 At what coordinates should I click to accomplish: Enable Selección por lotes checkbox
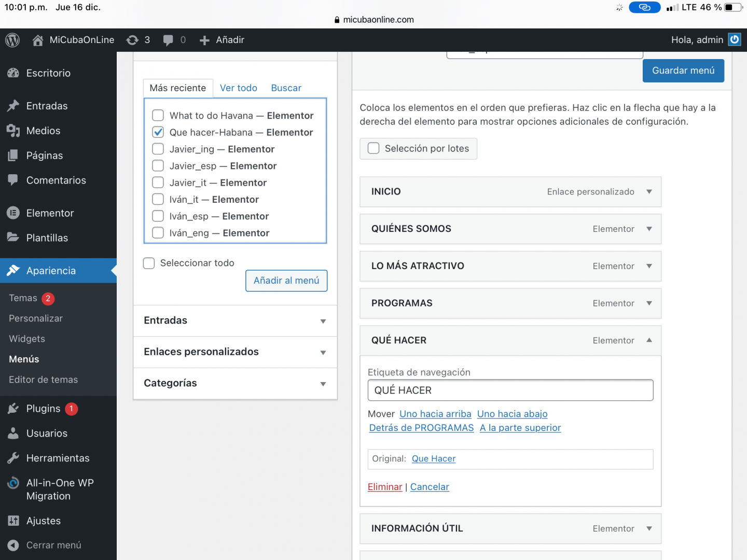coord(374,148)
